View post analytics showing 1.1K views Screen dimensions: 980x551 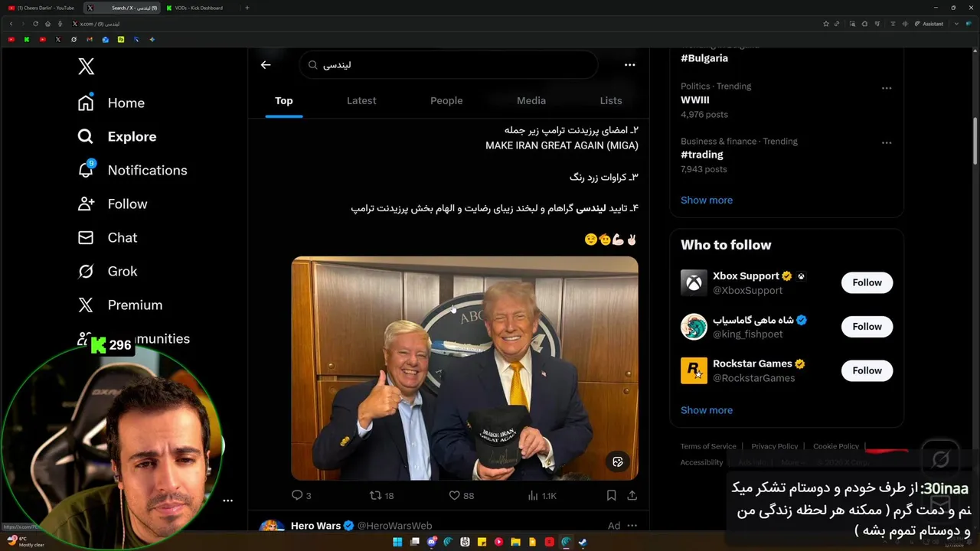(x=542, y=495)
